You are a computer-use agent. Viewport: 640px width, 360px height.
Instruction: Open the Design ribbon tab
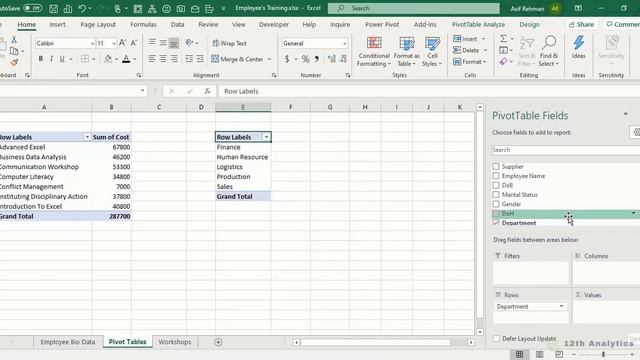529,24
